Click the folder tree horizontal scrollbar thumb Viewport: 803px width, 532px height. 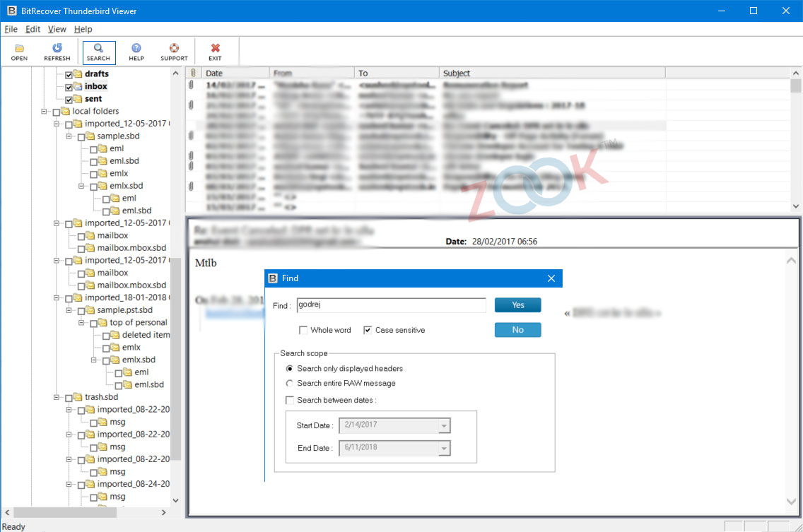point(65,512)
